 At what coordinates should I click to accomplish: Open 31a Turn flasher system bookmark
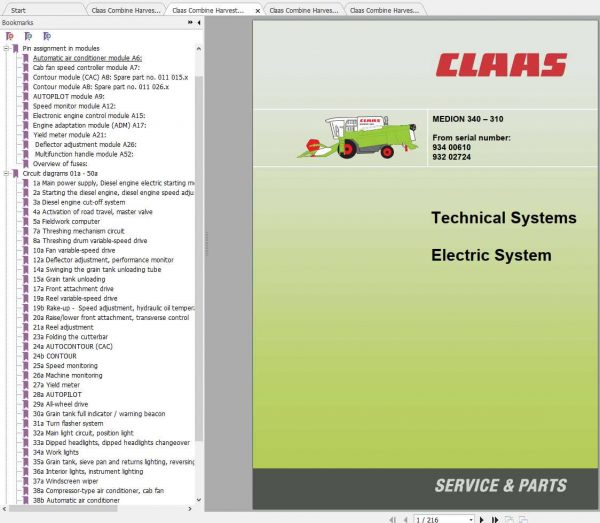click(x=68, y=424)
